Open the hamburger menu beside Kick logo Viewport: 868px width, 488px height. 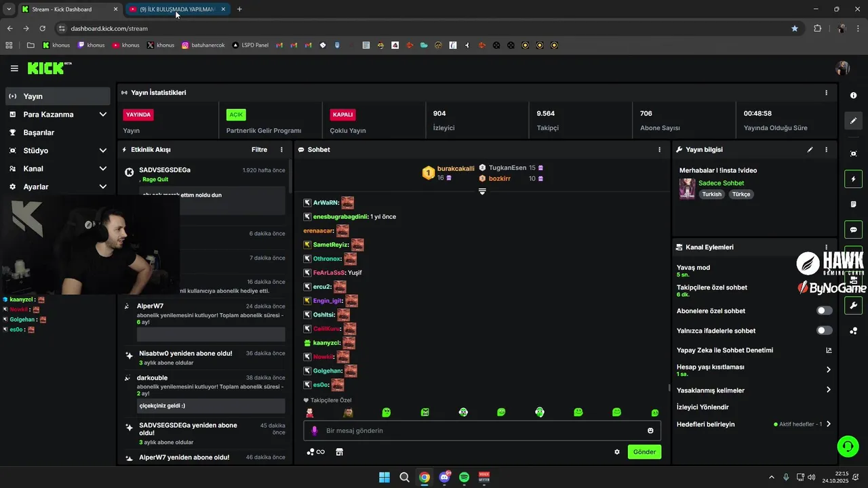pos(14,68)
